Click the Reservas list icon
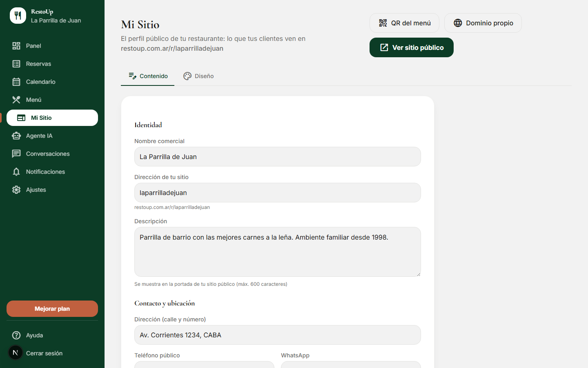The width and height of the screenshot is (588, 368). point(16,64)
